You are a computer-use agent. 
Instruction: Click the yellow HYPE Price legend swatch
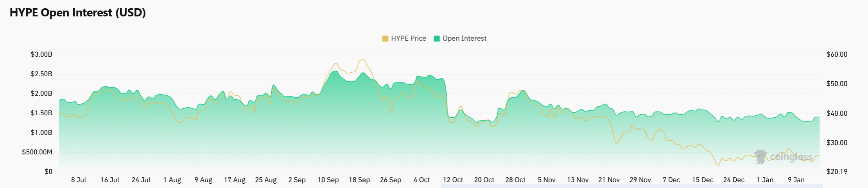385,39
